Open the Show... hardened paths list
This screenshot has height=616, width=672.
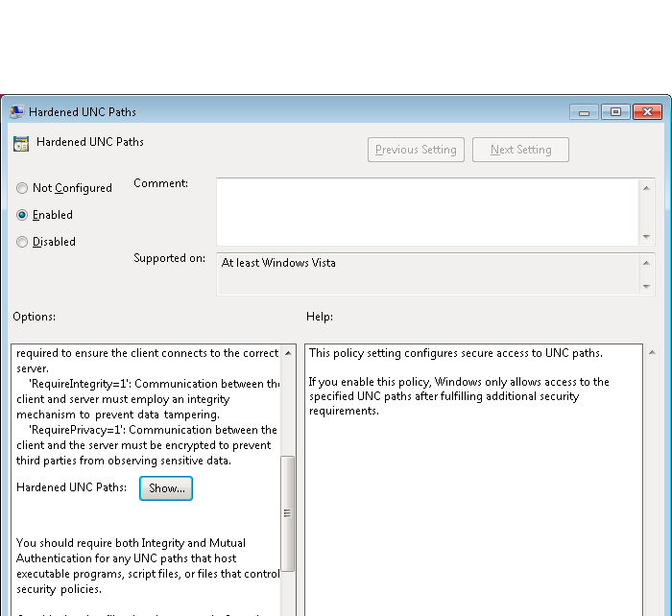point(166,488)
